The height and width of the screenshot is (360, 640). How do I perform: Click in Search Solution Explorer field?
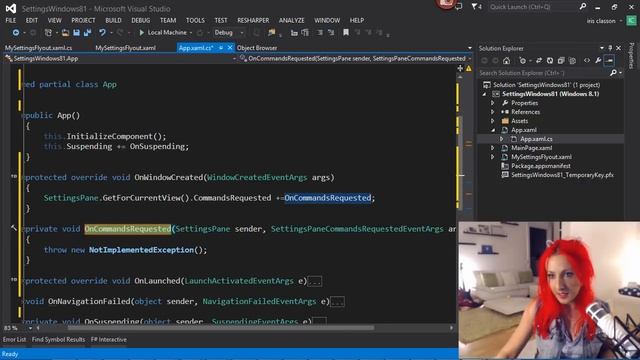pos(544,73)
